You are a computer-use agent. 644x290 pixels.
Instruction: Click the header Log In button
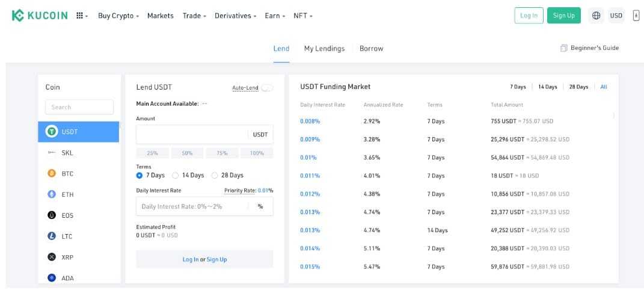529,16
